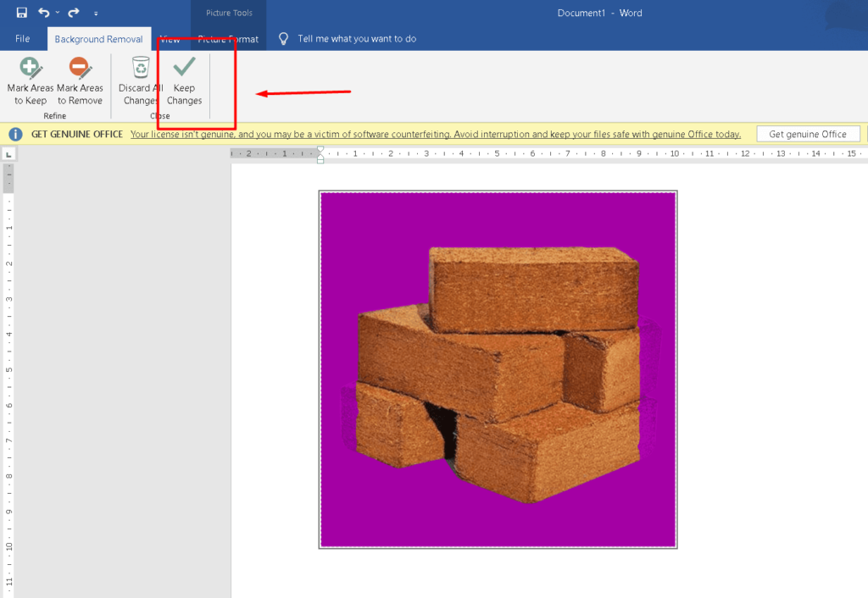Click the "Tell me what you want to do" field
Viewport: 868px width, 598px height.
click(x=357, y=39)
